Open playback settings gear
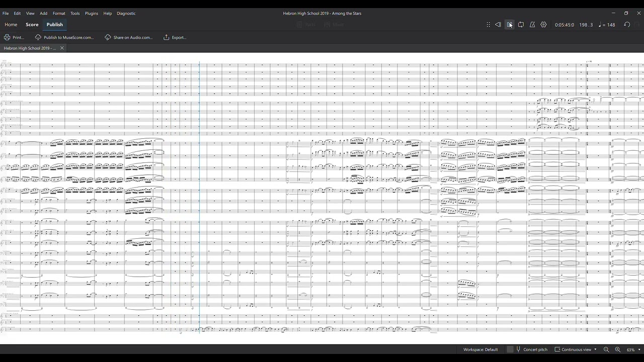The image size is (644, 362). (x=544, y=25)
